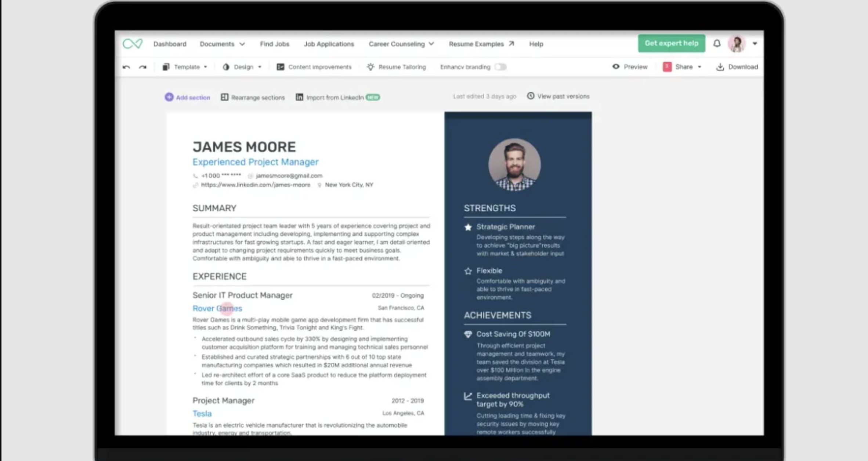This screenshot has width=868, height=461.
Task: Click Import from LinkedIn icon
Action: click(299, 97)
